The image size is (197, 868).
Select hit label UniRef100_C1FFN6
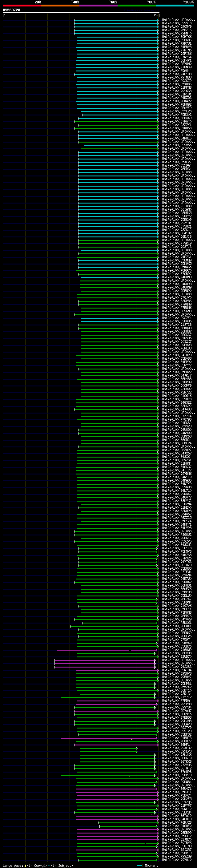(177, 88)
